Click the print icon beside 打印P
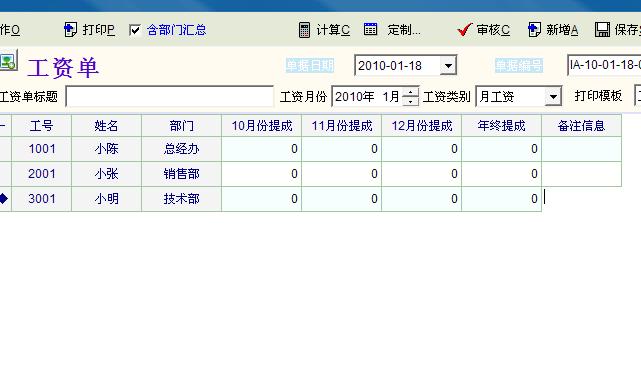This screenshot has height=384, width=641. (x=70, y=29)
